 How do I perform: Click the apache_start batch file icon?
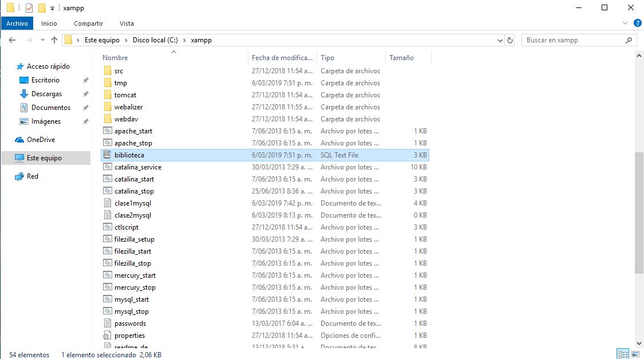[x=107, y=131]
